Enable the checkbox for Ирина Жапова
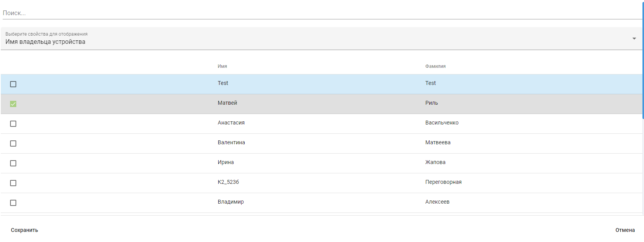 [13, 163]
